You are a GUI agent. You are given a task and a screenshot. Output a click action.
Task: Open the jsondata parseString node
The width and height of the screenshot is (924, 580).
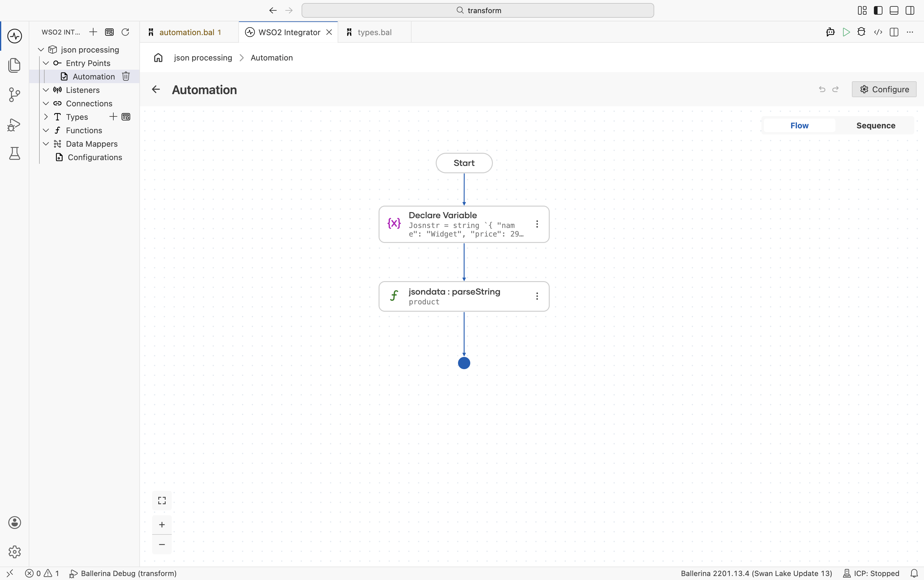coord(464,296)
